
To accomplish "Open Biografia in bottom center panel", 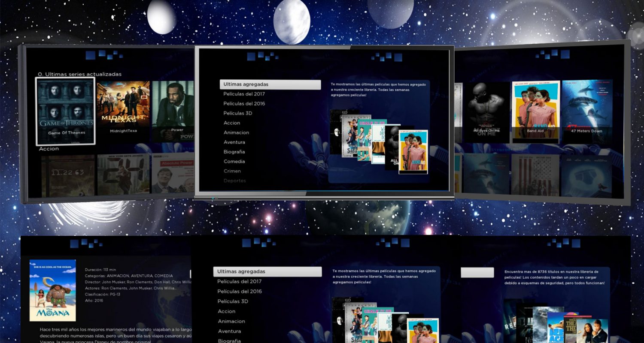I will pos(229,341).
